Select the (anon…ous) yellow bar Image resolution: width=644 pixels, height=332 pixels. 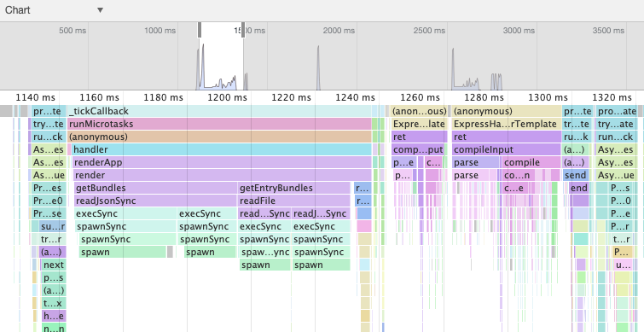click(420, 111)
